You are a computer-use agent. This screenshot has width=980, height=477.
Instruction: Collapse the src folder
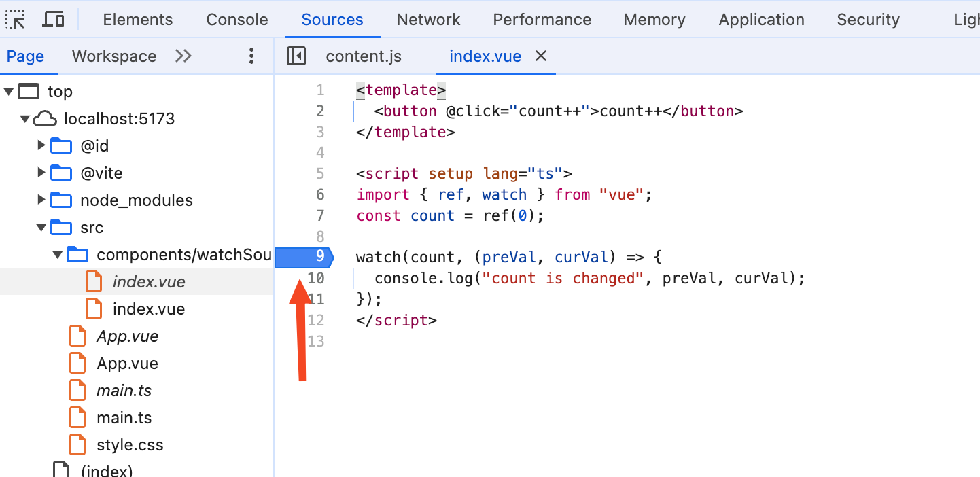(41, 228)
